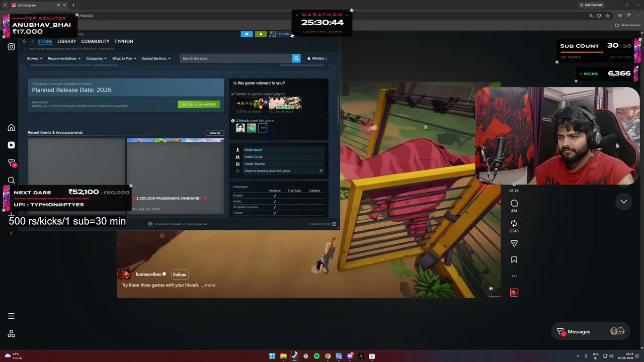Open a new Chrome tab
This screenshot has height=362, width=644.
[x=73, y=5]
